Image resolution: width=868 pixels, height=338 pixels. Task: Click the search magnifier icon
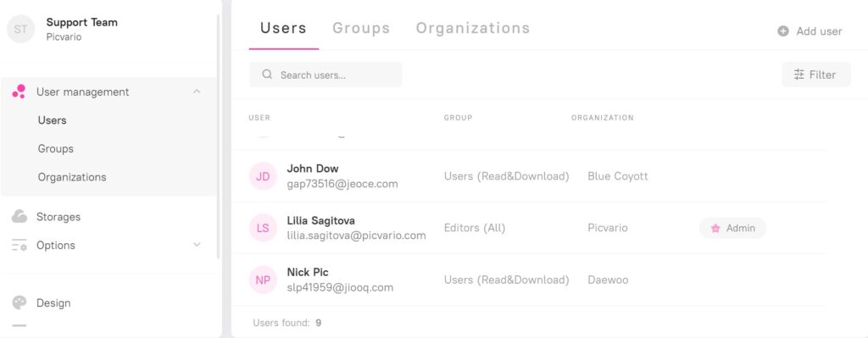[267, 75]
